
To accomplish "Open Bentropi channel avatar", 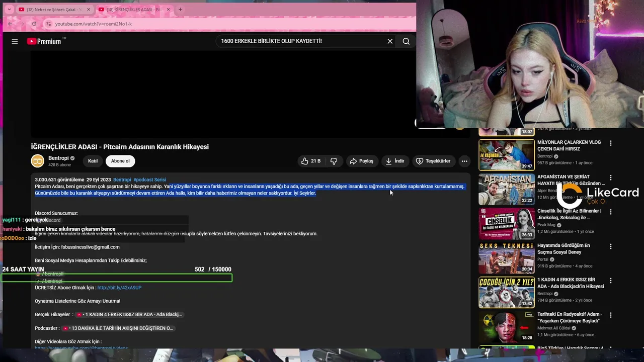I will (38, 161).
